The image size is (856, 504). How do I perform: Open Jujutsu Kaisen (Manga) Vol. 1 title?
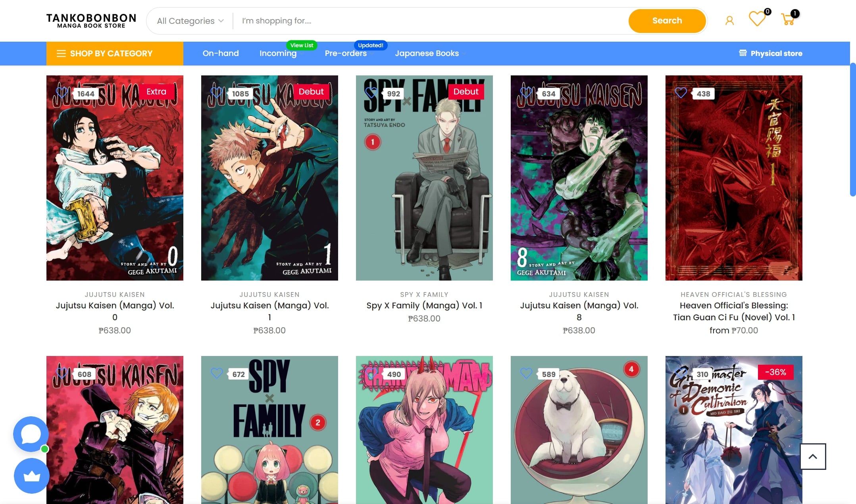click(x=269, y=311)
